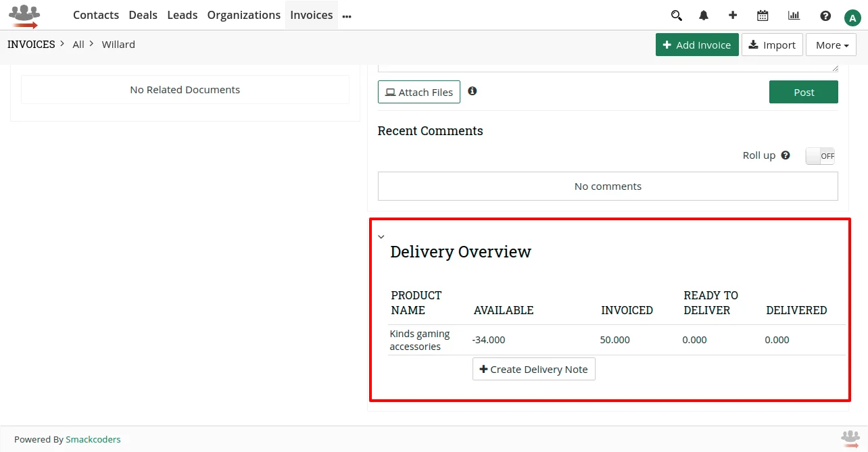
Task: Click the info icon beside Attach Files
Action: coord(472,91)
